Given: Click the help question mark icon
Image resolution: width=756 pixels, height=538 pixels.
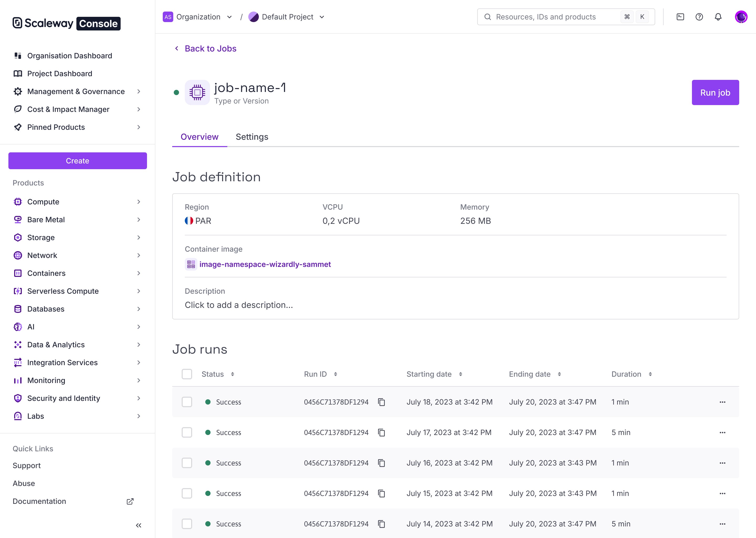Looking at the screenshot, I should (699, 17).
